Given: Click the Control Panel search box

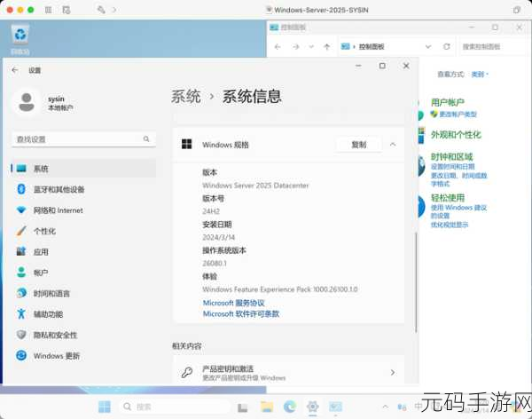Looking at the screenshot, I should (x=494, y=46).
